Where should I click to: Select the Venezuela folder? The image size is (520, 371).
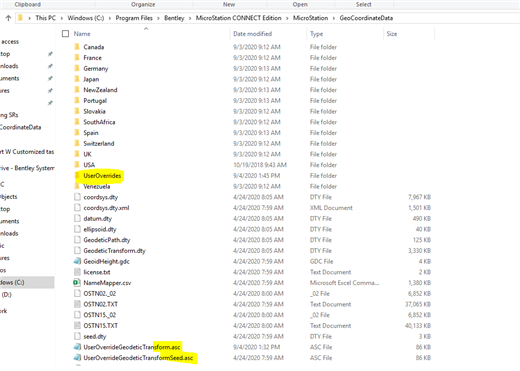tap(97, 186)
